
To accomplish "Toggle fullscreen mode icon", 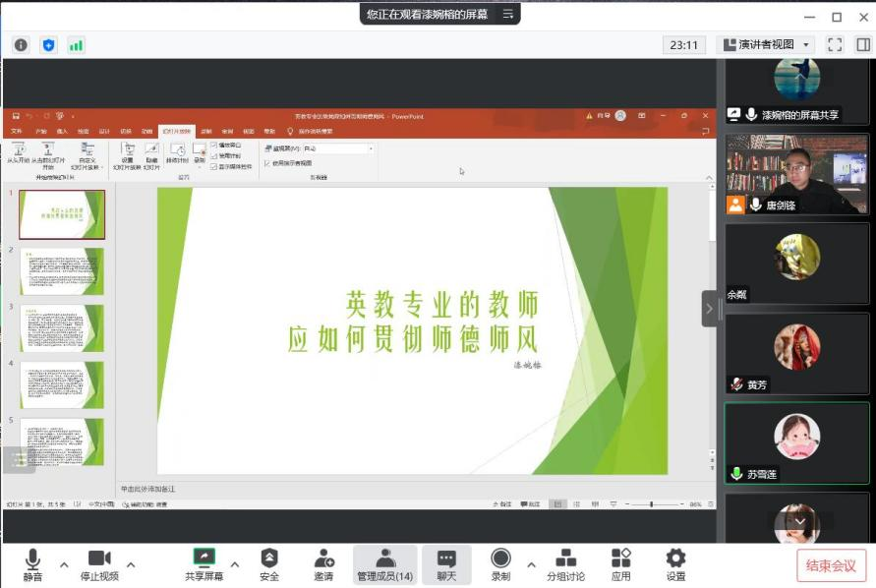I will (835, 44).
